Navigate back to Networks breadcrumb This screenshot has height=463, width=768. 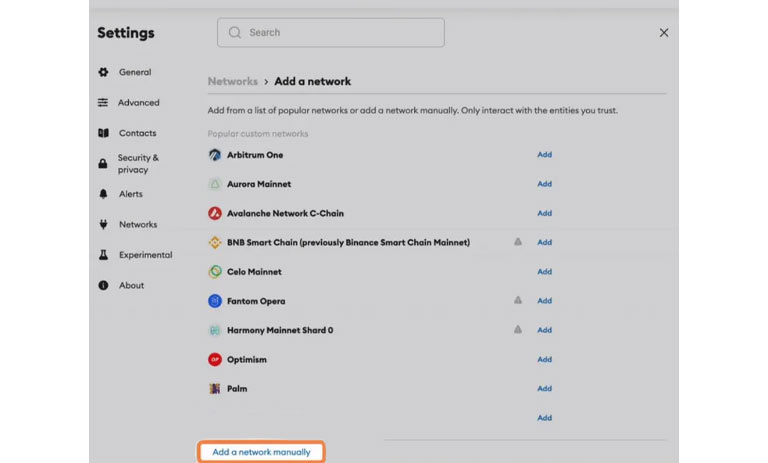[x=232, y=81]
